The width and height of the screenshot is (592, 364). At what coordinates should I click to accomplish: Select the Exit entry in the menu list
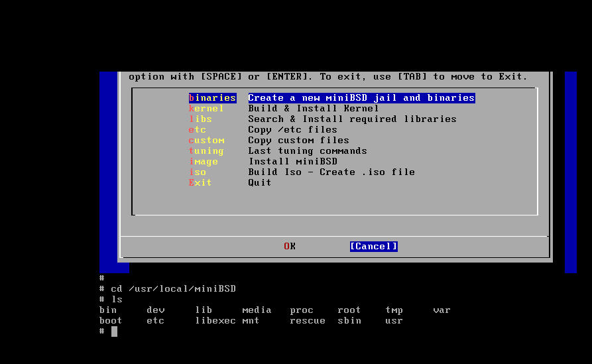pyautogui.click(x=200, y=183)
